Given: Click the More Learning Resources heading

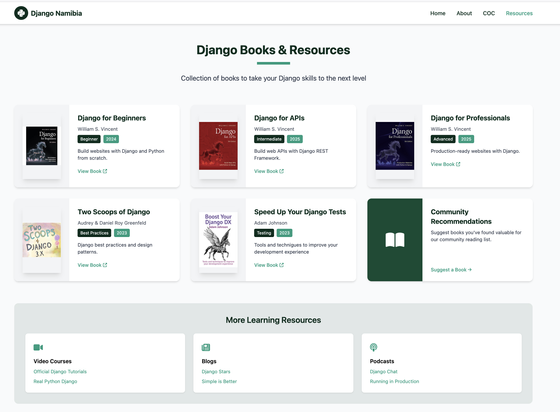Looking at the screenshot, I should [x=273, y=320].
